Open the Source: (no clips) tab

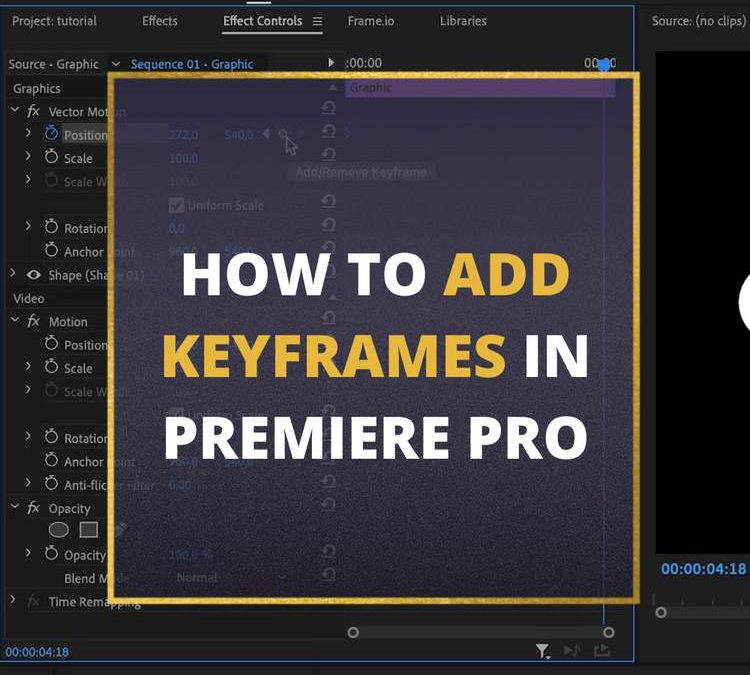click(x=699, y=21)
